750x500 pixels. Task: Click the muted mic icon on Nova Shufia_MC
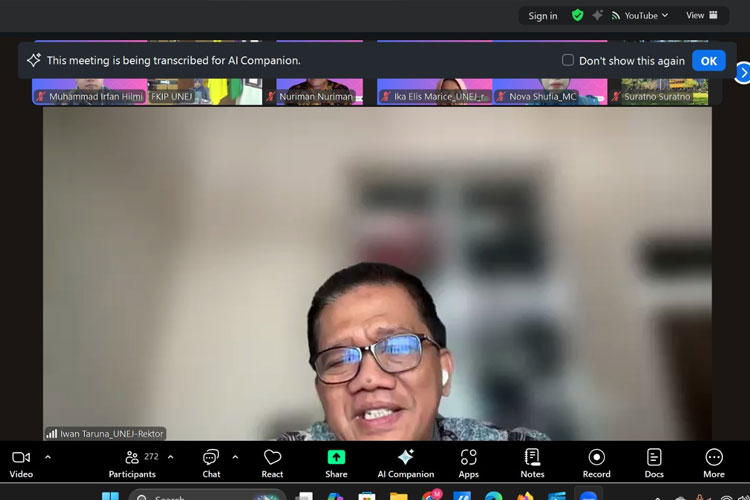(501, 97)
